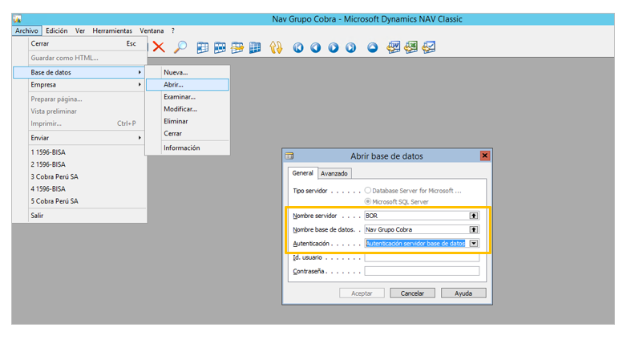Open the Edición menu

(x=56, y=30)
